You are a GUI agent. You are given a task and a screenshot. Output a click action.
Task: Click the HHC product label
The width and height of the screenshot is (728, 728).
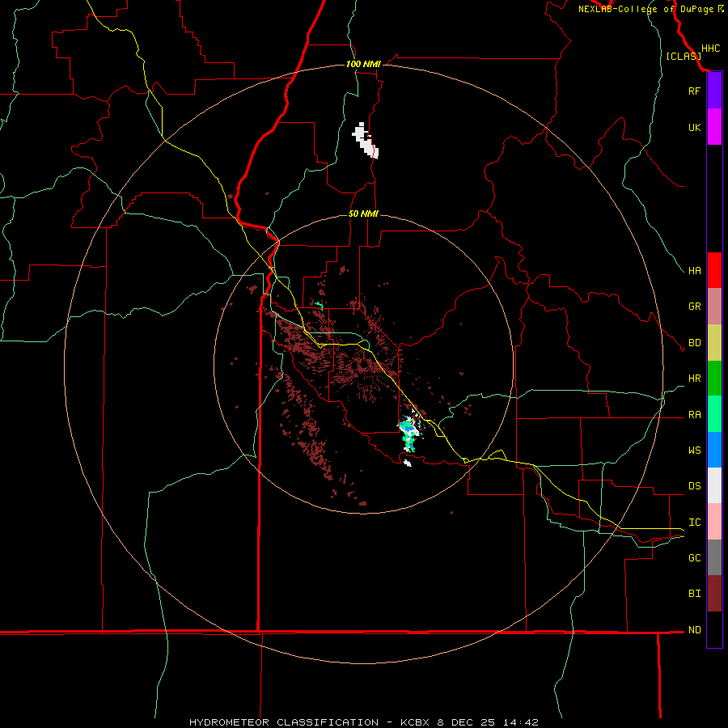pos(710,49)
